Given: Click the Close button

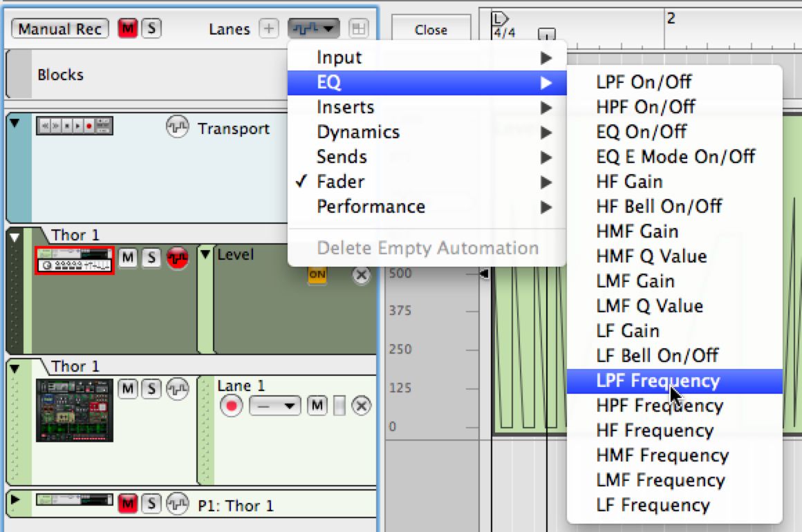Looking at the screenshot, I should click(431, 30).
